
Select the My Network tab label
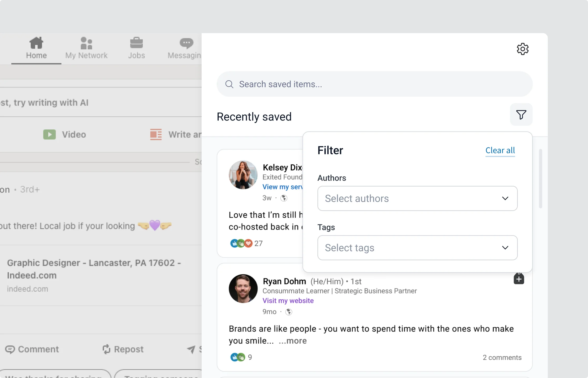(86, 55)
